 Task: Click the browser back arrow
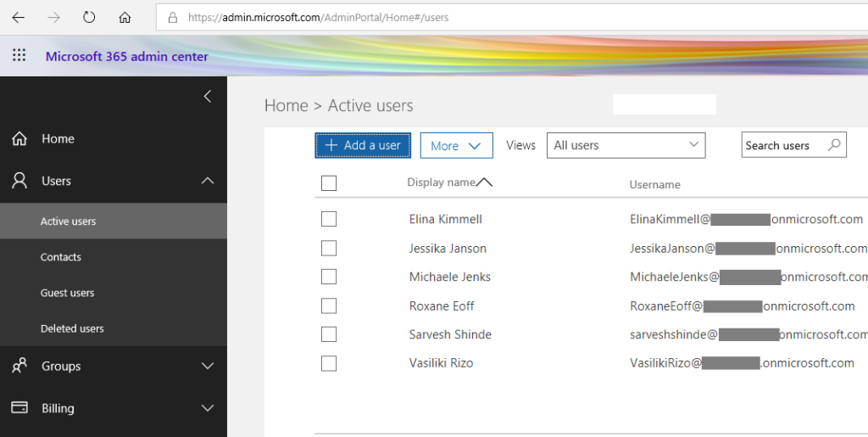pos(19,17)
